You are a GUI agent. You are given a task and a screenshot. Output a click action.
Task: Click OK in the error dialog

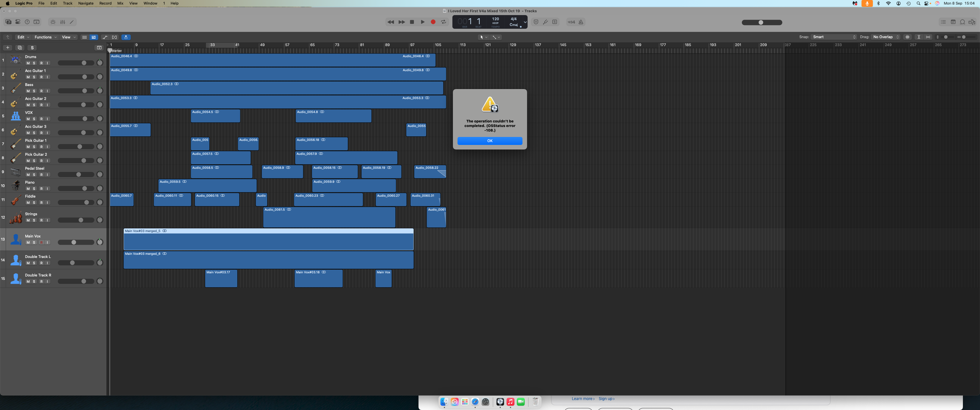click(x=490, y=141)
